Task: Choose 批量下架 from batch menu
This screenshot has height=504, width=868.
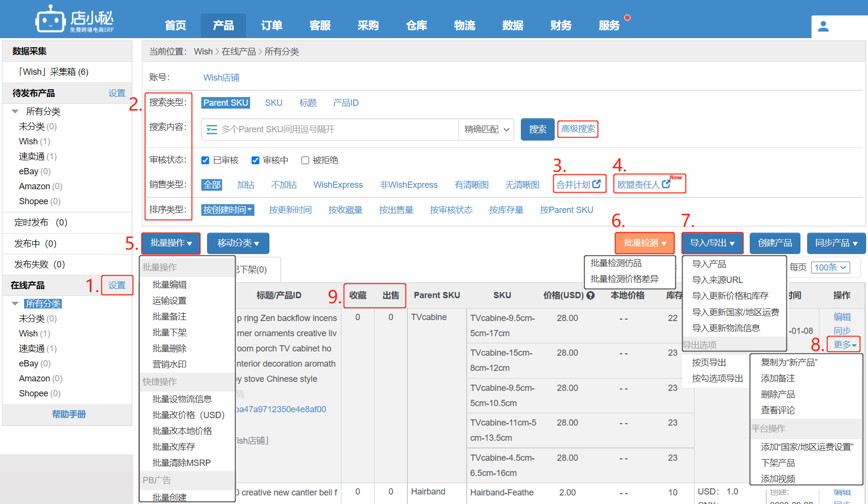Action: click(169, 333)
